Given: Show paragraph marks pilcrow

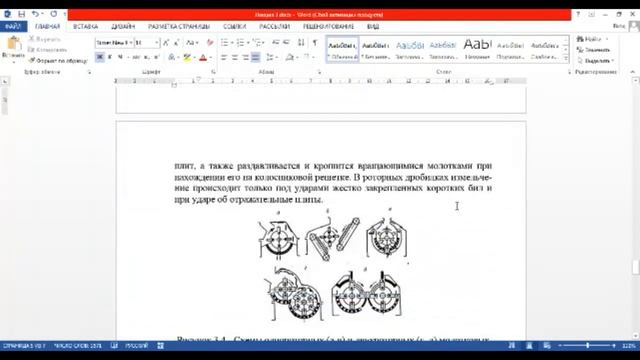Looking at the screenshot, I should coord(315,42).
